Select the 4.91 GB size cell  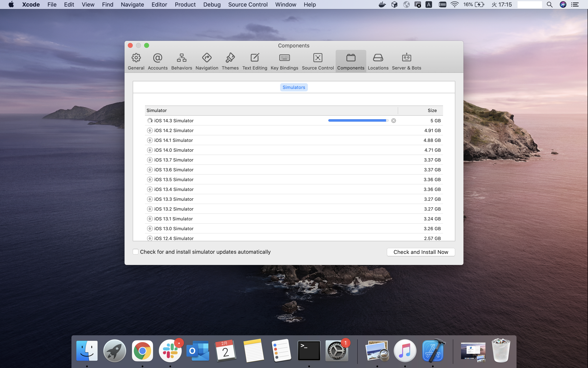[432, 130]
